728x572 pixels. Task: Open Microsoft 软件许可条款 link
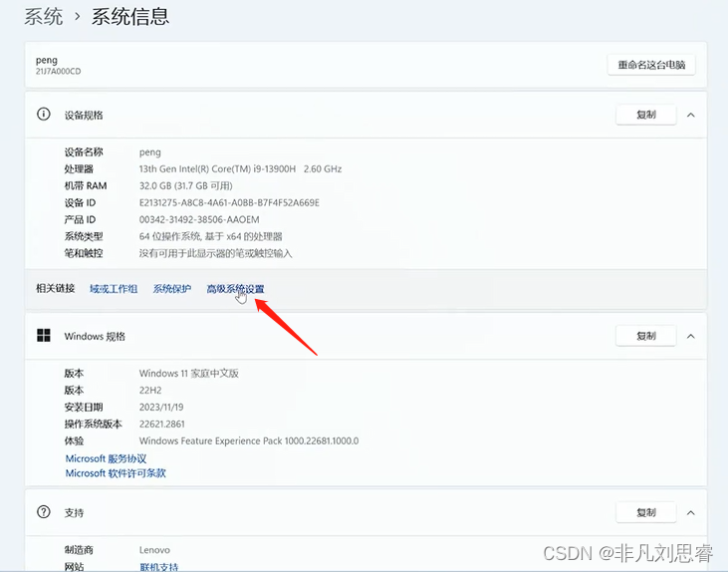click(116, 473)
